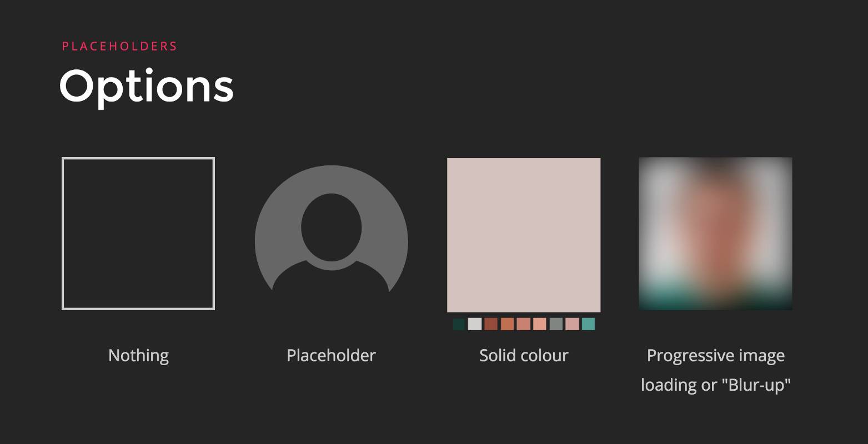Click the Placeholder caption under the avatar

[x=331, y=355]
